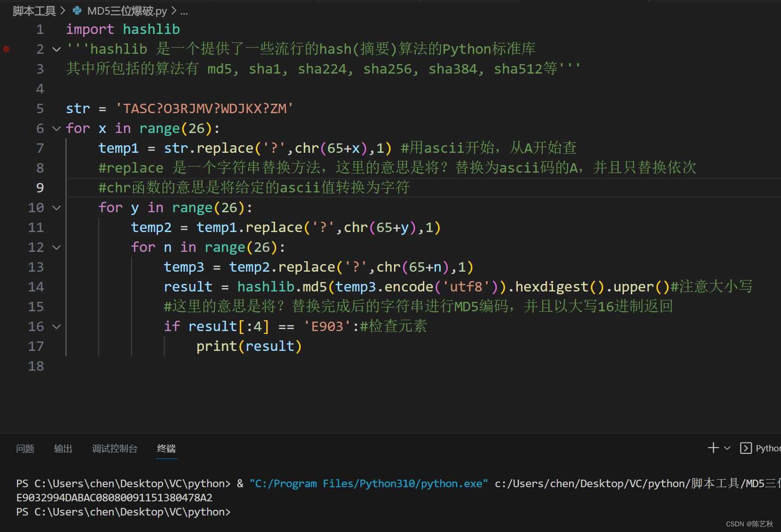Create a new terminal with plus icon
This screenshot has height=532, width=781.
pos(713,448)
